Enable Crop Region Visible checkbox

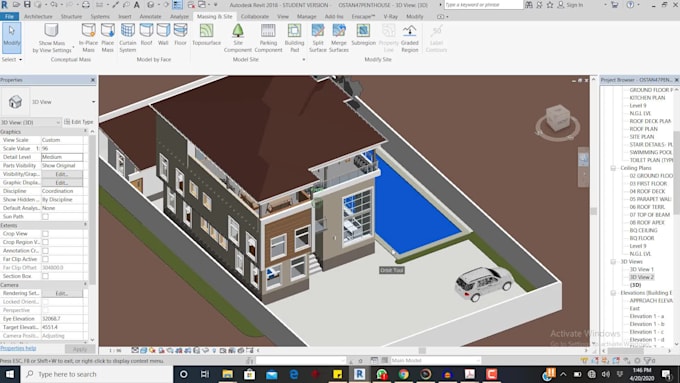[45, 242]
